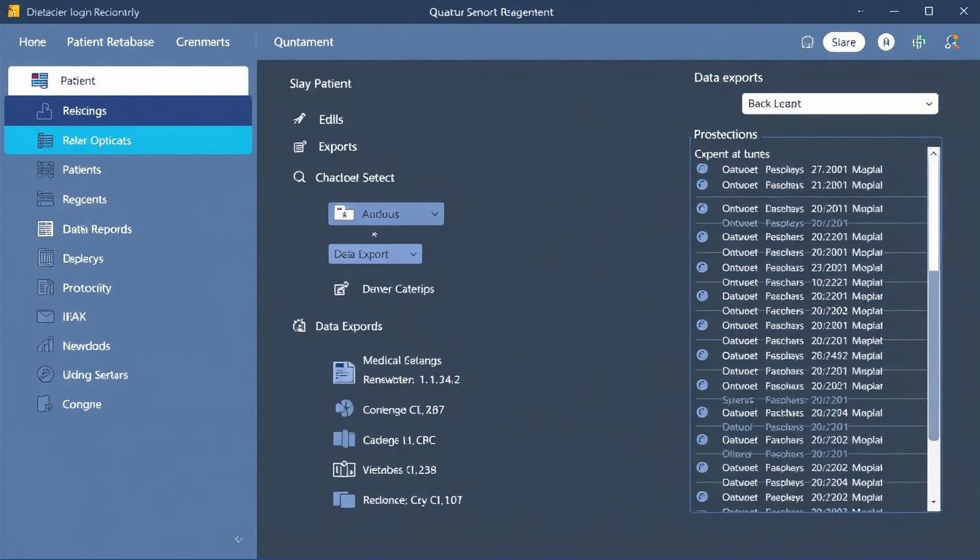Open the Denver Catetips edit icon
The height and width of the screenshot is (560, 980).
pyautogui.click(x=341, y=289)
